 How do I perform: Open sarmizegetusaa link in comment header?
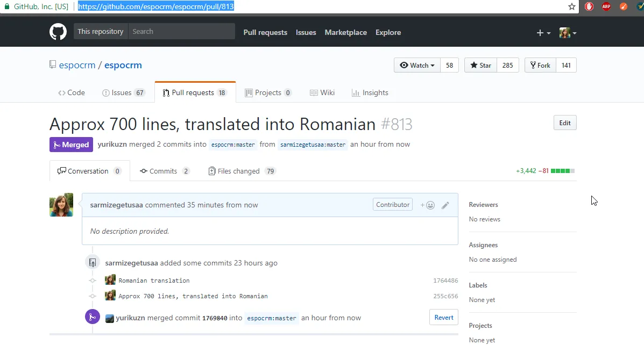[x=117, y=205]
